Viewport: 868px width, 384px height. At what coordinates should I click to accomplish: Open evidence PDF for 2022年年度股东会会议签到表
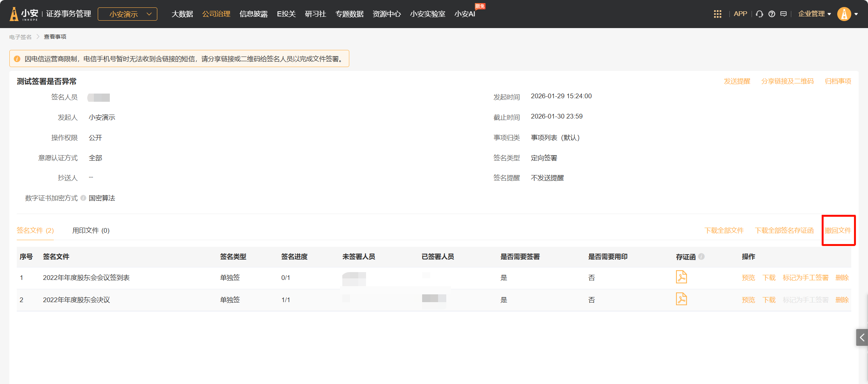(x=681, y=277)
